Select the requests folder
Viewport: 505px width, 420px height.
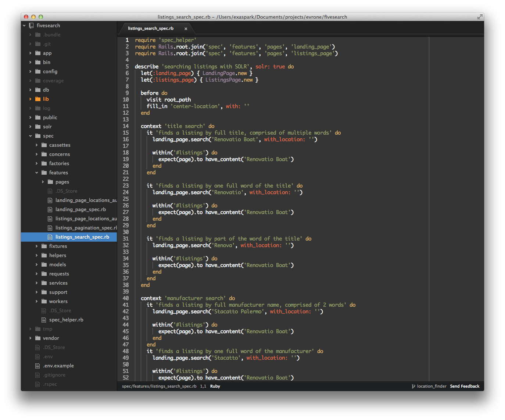coord(59,274)
